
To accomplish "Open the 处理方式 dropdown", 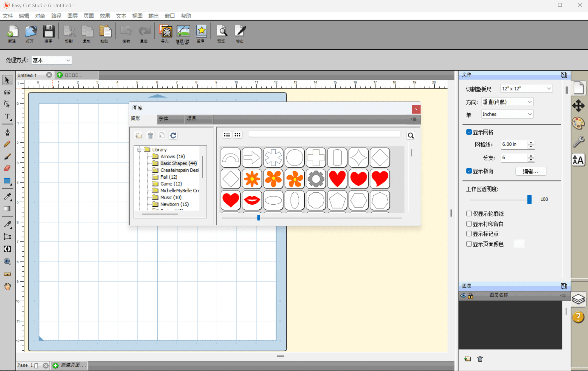I will pyautogui.click(x=51, y=60).
